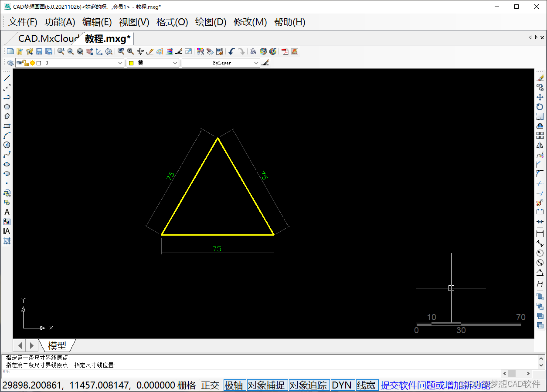Click the Undo arrow icon
The image size is (547, 392).
point(231,51)
